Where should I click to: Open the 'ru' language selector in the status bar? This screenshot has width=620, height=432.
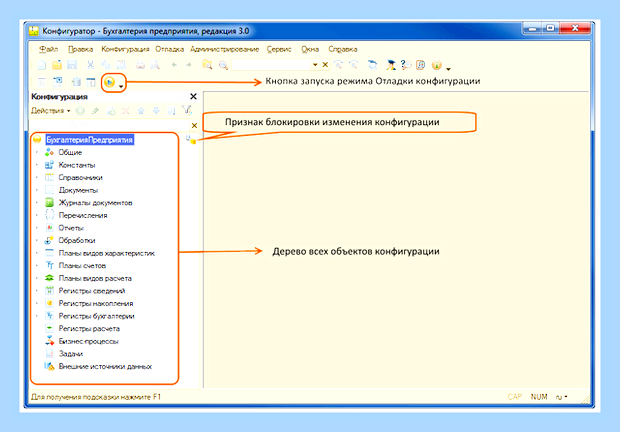tap(561, 396)
